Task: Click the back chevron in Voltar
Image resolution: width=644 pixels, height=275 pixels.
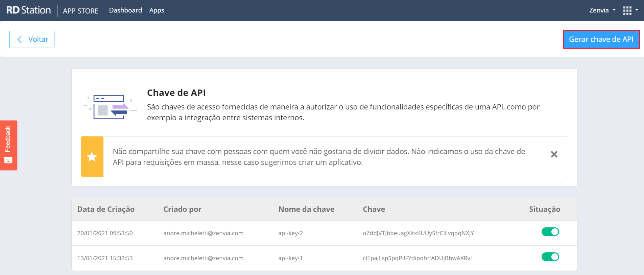Action: tap(20, 40)
